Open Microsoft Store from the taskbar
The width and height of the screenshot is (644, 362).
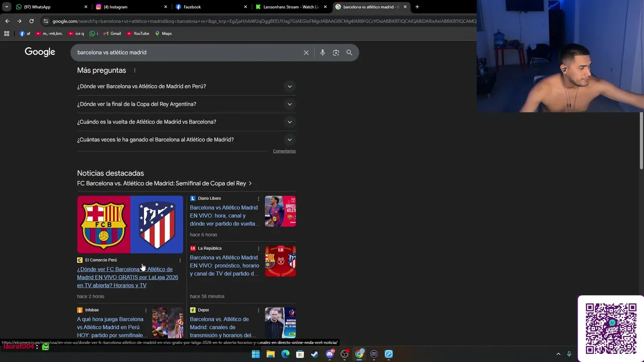tap(300, 354)
